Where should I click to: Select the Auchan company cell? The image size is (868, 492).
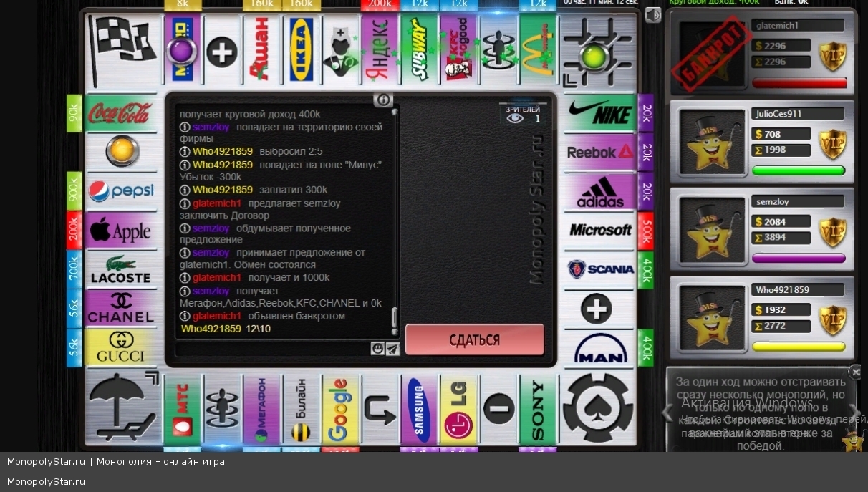262,50
